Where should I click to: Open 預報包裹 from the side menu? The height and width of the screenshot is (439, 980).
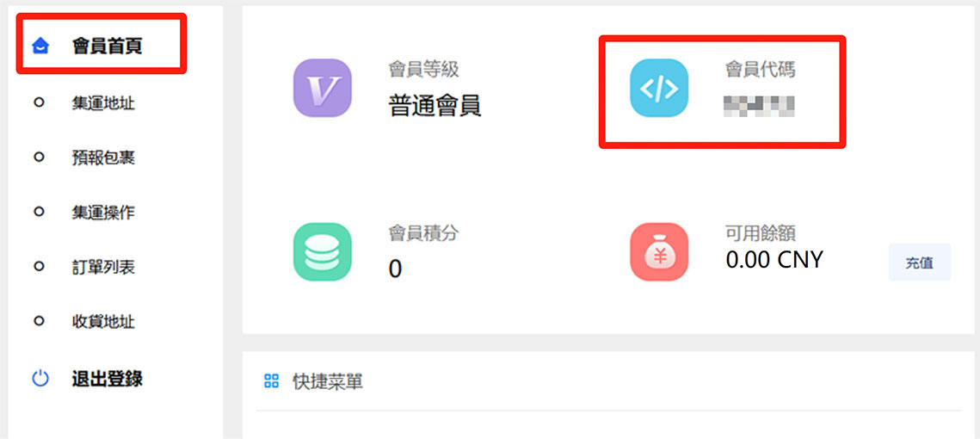coord(103,158)
